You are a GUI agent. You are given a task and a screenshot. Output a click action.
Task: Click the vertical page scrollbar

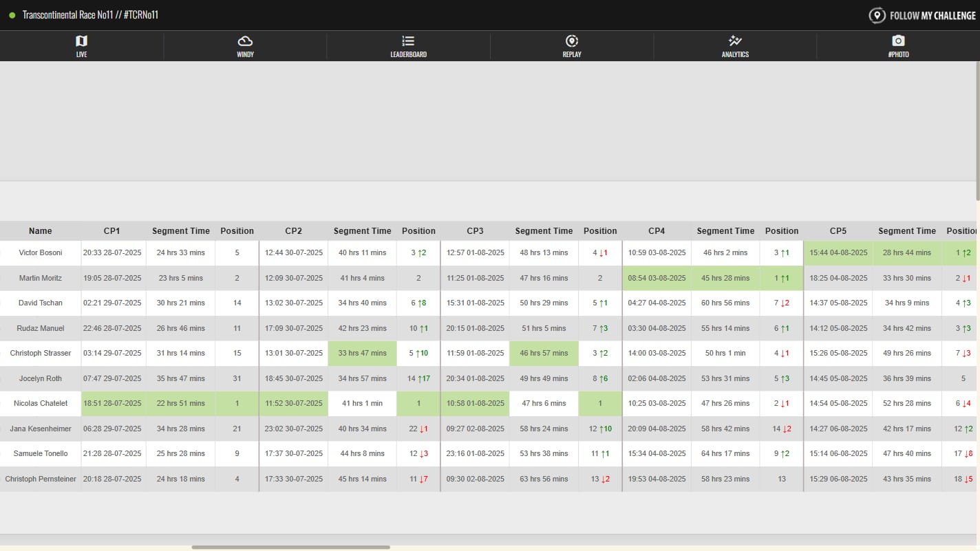click(977, 131)
